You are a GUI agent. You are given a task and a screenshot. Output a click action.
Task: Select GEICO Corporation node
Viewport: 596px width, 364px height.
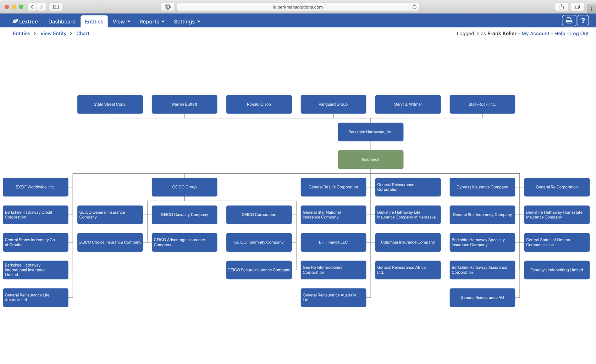pos(259,215)
